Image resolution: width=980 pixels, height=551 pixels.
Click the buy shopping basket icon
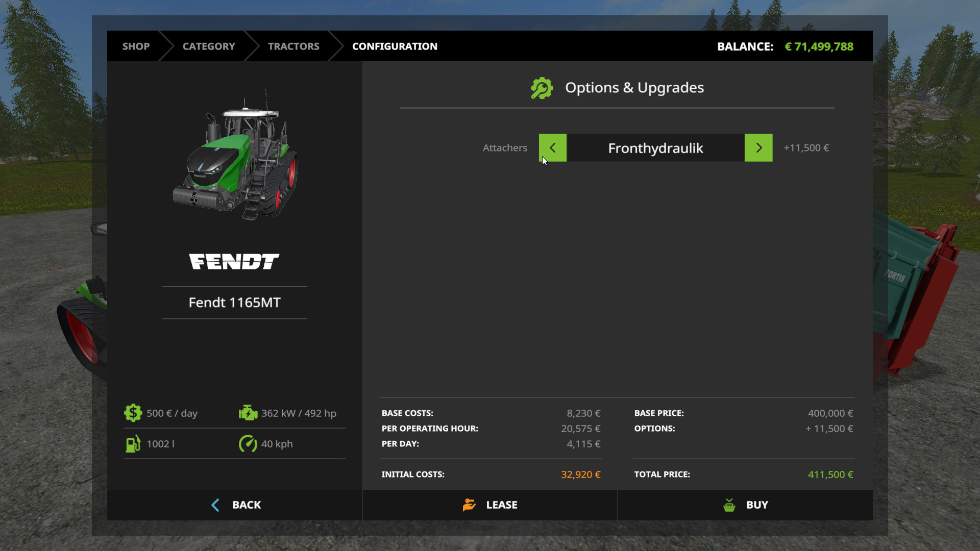tap(729, 505)
